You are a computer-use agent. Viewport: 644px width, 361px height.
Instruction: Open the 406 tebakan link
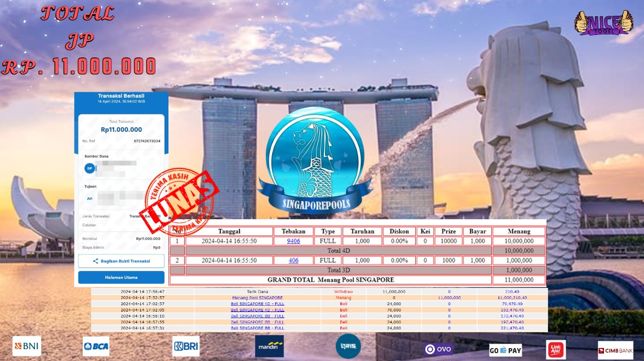293,260
